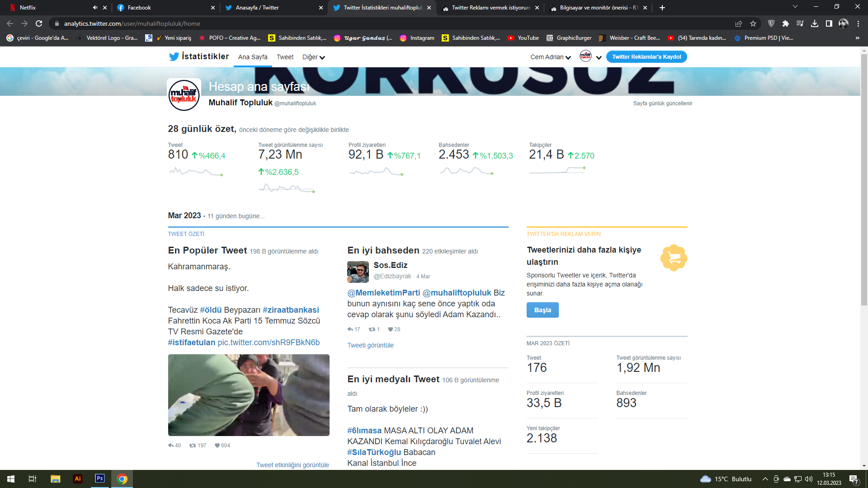The height and width of the screenshot is (488, 868).
Task: Open Task View on the taskbar
Action: point(33,479)
